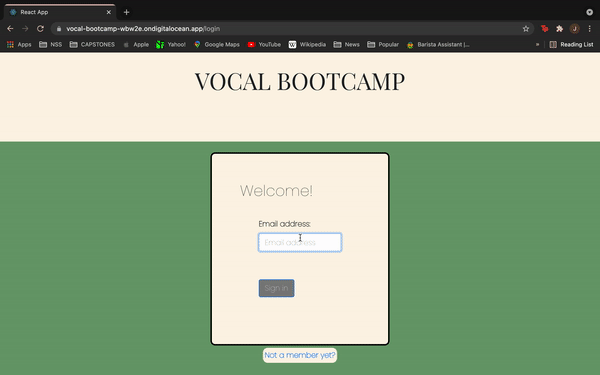600x375 pixels.
Task: Open the Wikipedia bookmark
Action: (307, 44)
